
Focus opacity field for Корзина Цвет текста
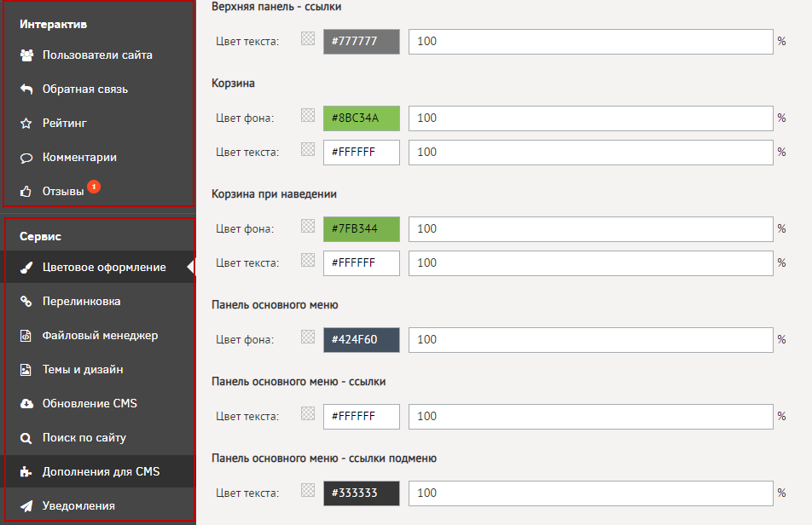pos(591,152)
